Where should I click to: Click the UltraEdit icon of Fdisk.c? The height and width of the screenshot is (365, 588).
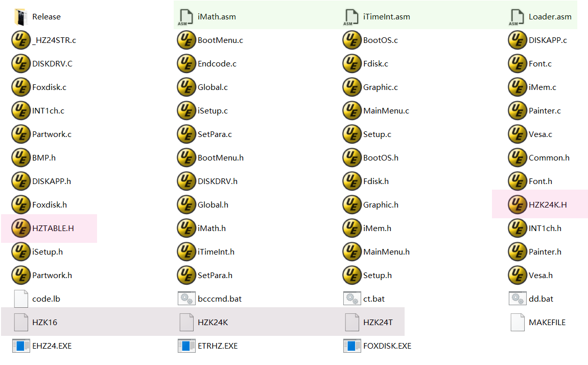point(352,64)
